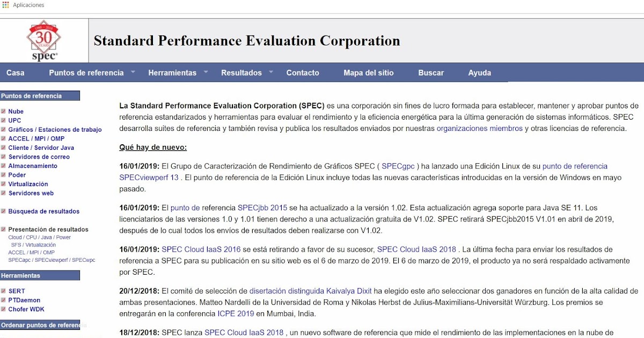Click bullet icon beside Cliente / Servidor Java

tap(3, 148)
